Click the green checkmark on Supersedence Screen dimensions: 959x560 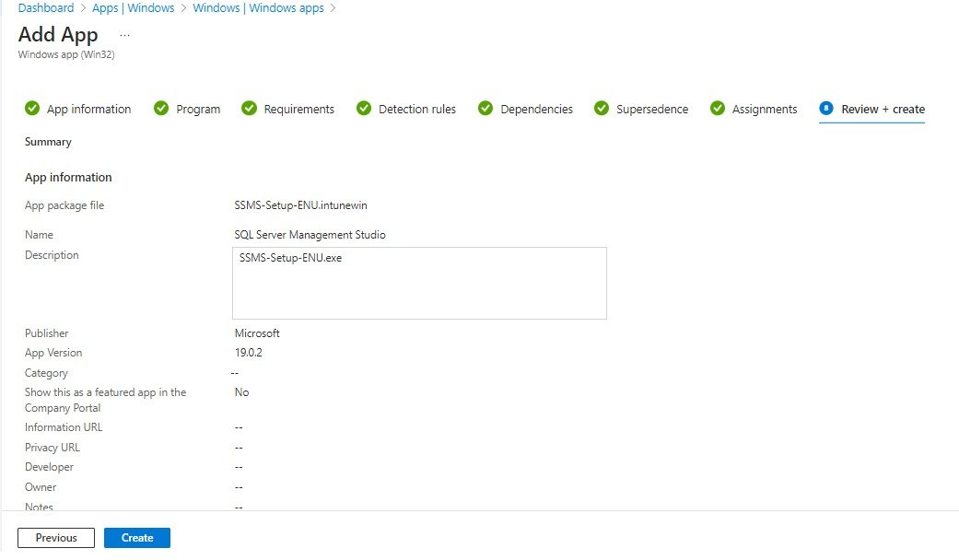601,109
